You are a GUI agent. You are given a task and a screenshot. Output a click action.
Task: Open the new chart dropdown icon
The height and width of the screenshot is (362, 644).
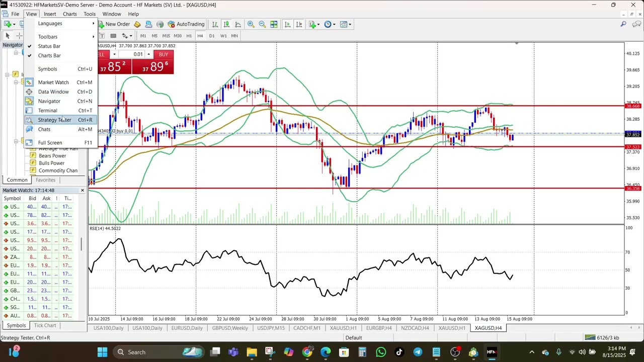pos(9,24)
